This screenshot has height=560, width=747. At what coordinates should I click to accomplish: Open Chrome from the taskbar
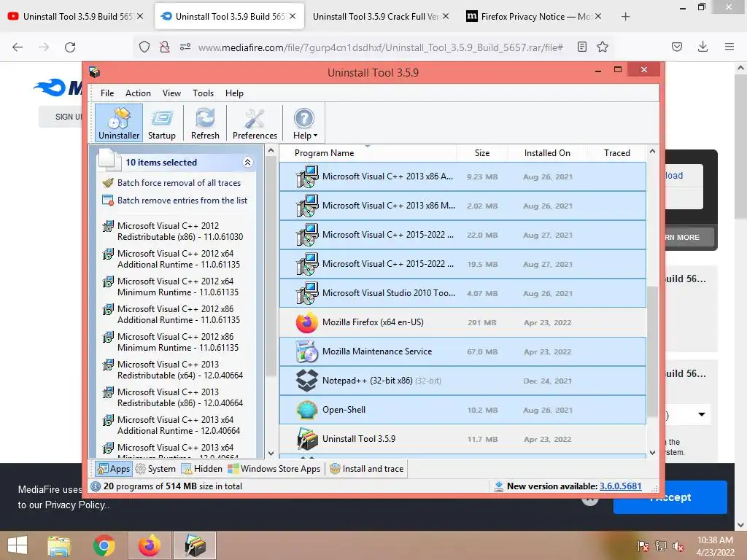pyautogui.click(x=104, y=545)
